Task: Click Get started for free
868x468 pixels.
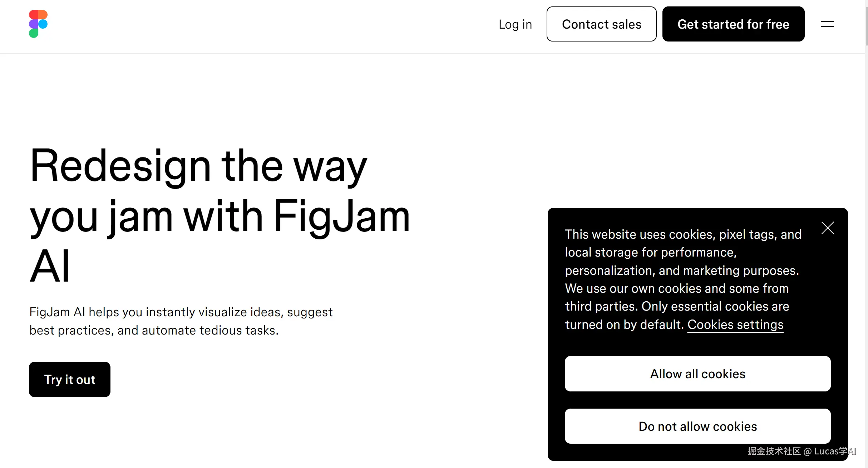Action: [x=733, y=24]
